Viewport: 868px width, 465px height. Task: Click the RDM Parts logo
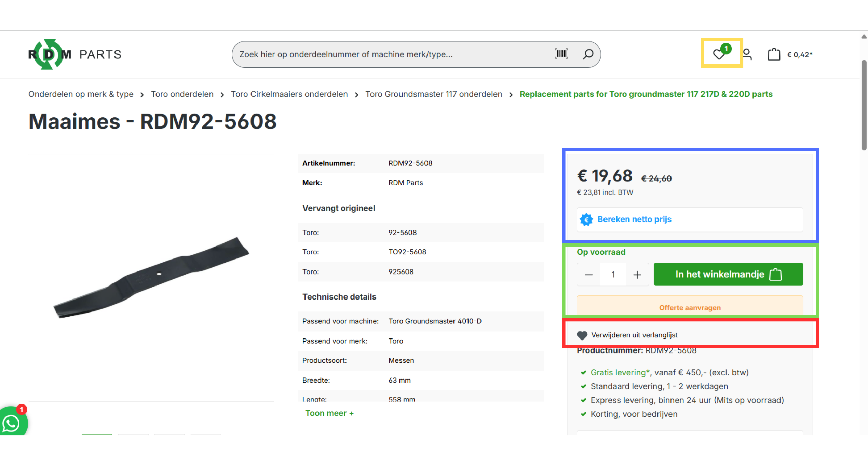point(74,54)
